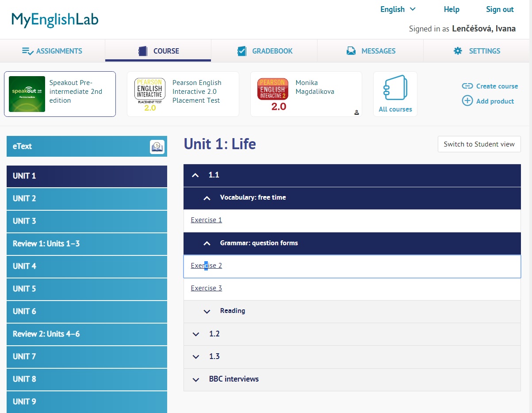Open Pearson English Interactive Placement Test course
Screen dimensions: 532x413
tap(150, 94)
